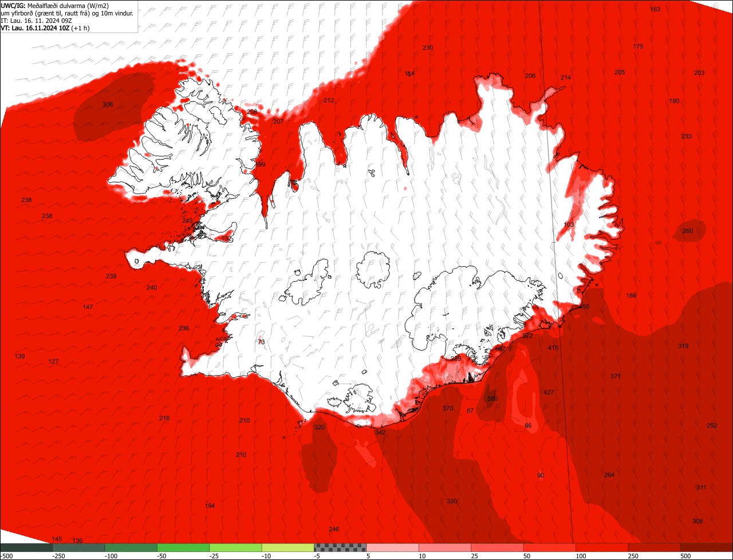733x560 pixels.
Task: Click the legend swatch between 25 and 50
Action: [498, 547]
